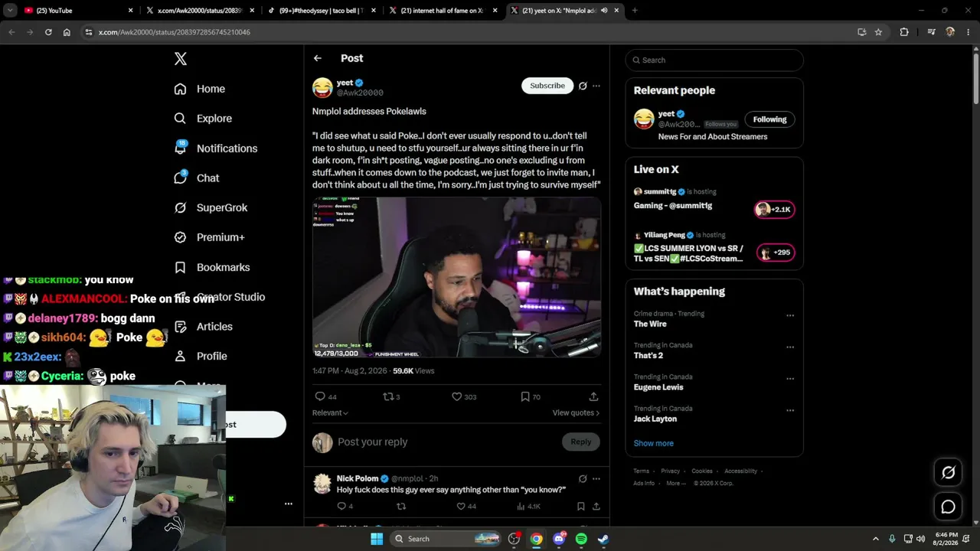980x551 pixels.
Task: Join summit1g's live space with +2.1K
Action: [x=775, y=210]
